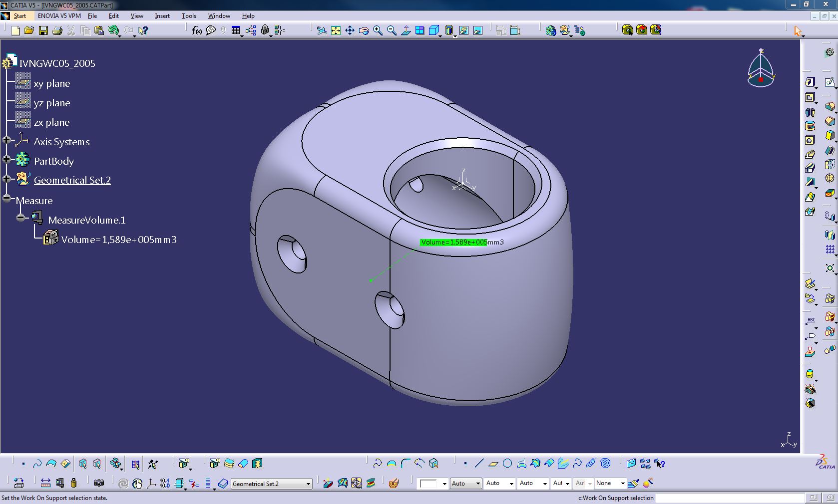Image resolution: width=838 pixels, height=504 pixels.
Task: Click the Normal View icon
Action: click(406, 30)
